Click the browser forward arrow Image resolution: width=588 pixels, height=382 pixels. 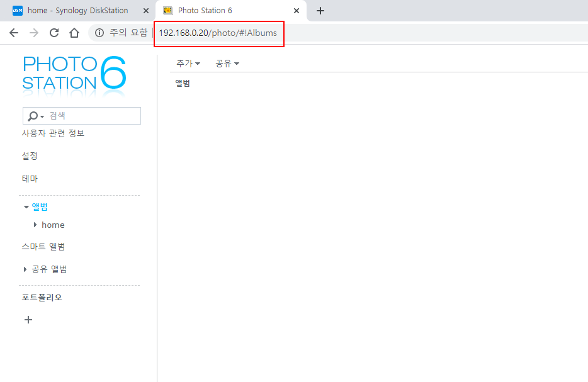tap(34, 33)
